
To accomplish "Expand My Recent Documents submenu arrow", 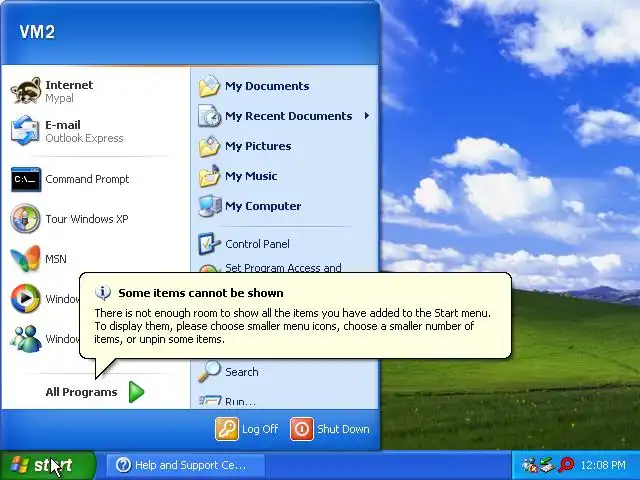I will coord(367,116).
